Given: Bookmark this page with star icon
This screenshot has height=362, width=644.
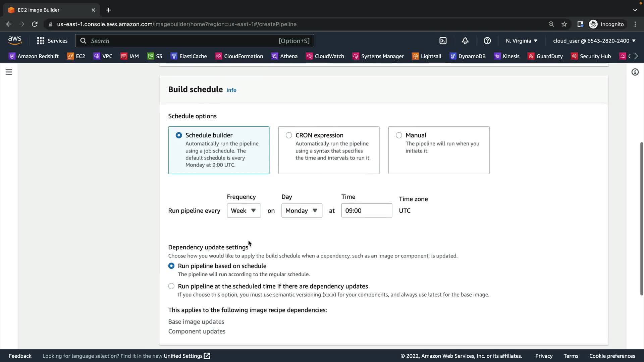Looking at the screenshot, I should coord(564,24).
